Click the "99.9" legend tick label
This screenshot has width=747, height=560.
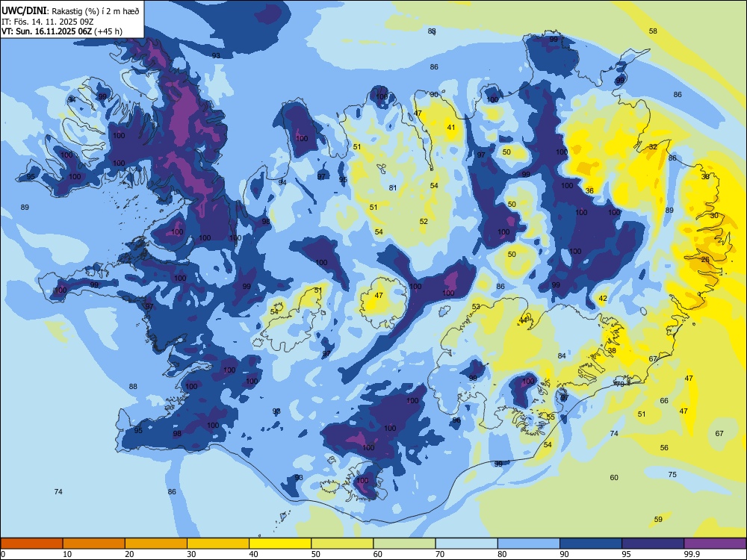click(x=691, y=554)
